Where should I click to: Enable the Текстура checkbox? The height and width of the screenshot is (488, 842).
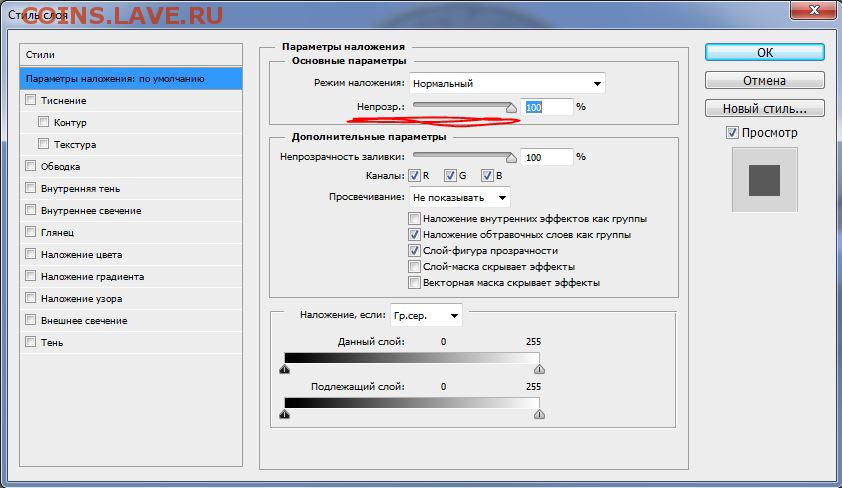(43, 144)
